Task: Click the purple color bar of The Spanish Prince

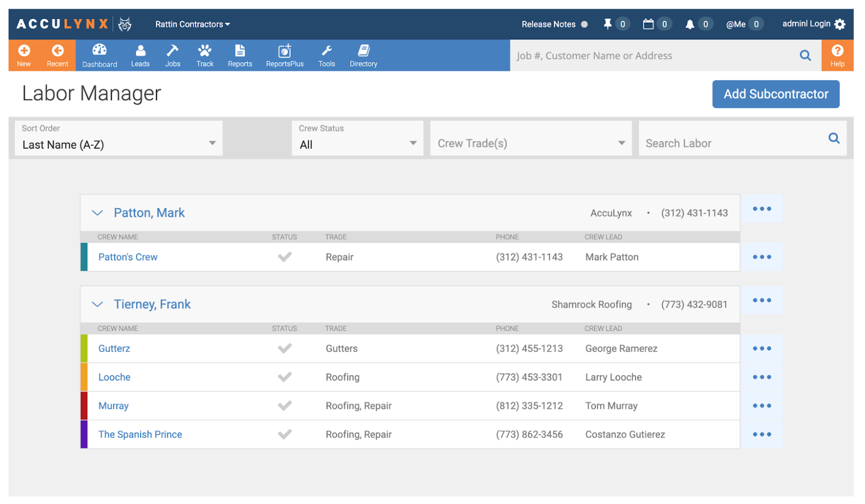Action: [x=84, y=434]
